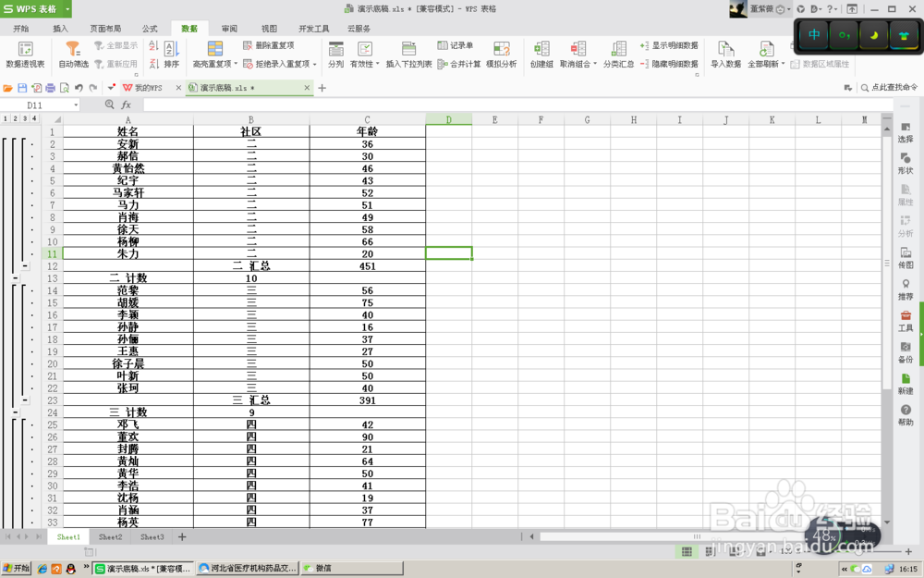Open the Record Form (记录单)
Screen dimensions: 924x578
point(455,45)
